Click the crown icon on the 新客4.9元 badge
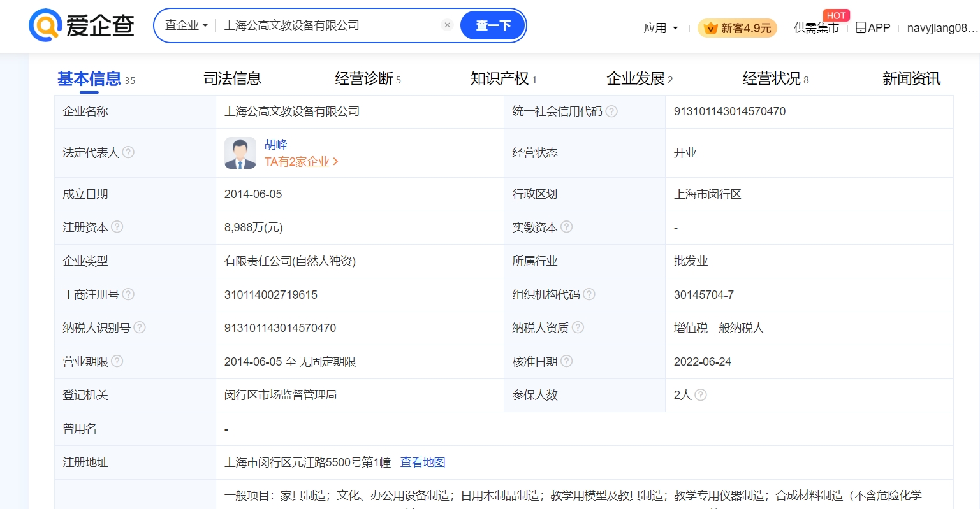 point(710,28)
